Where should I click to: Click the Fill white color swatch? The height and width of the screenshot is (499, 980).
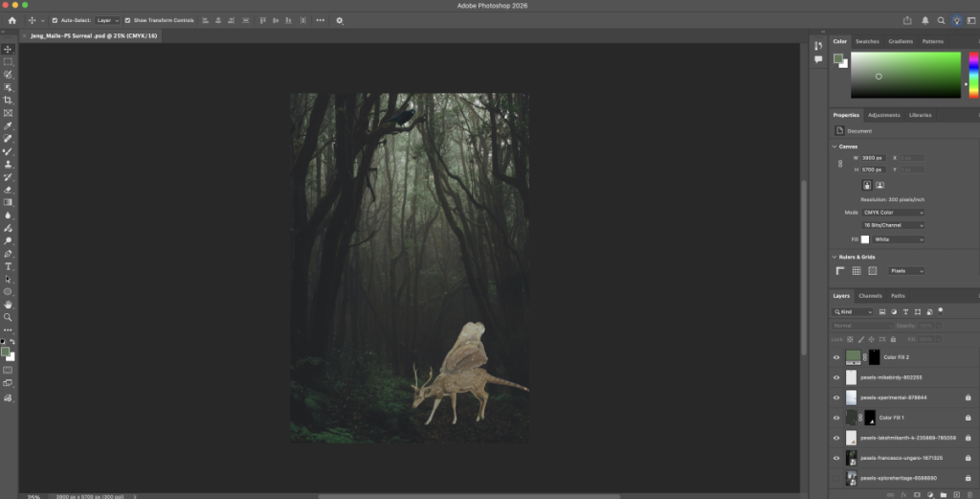coord(865,238)
